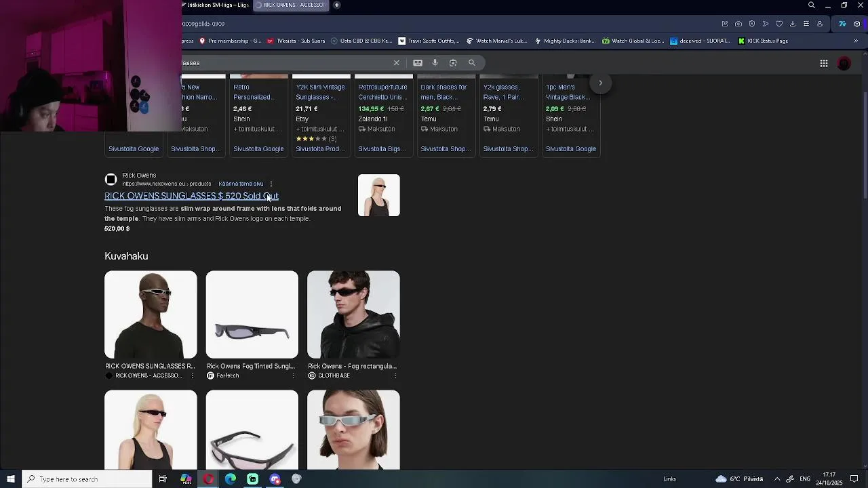Open the Y2K Slim Vintage Sunglasses Etsy listing
The image size is (868, 488).
(x=321, y=115)
